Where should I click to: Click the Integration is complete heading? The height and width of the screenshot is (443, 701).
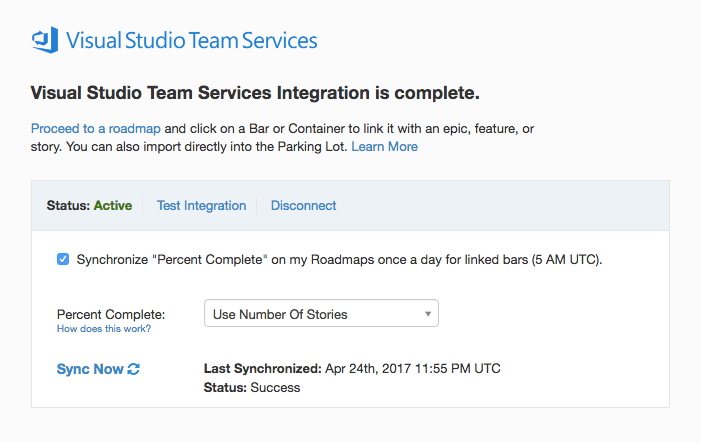[x=255, y=93]
